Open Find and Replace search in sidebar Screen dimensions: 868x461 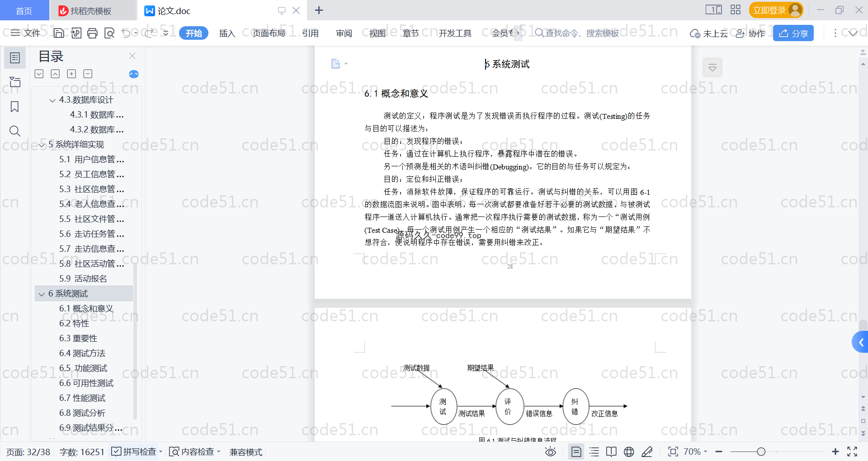[15, 131]
